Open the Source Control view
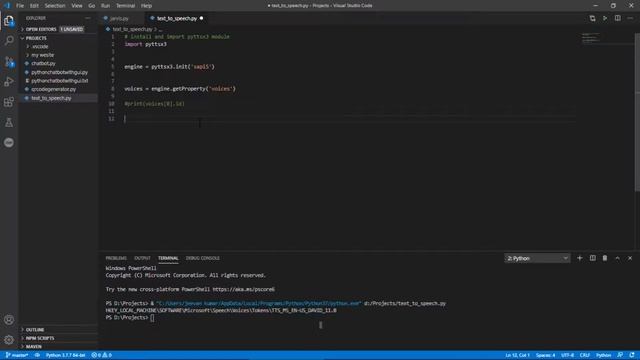This screenshot has width=640, height=360. pyautogui.click(x=9, y=61)
